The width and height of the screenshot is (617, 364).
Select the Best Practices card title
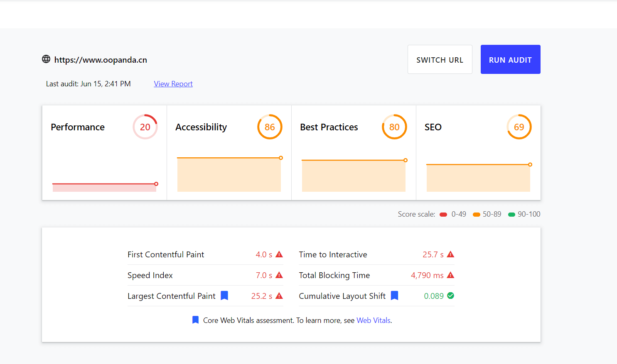(329, 127)
